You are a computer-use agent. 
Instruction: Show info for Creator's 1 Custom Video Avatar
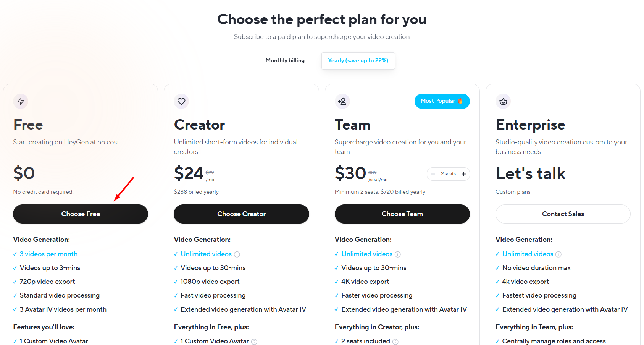pyautogui.click(x=254, y=342)
